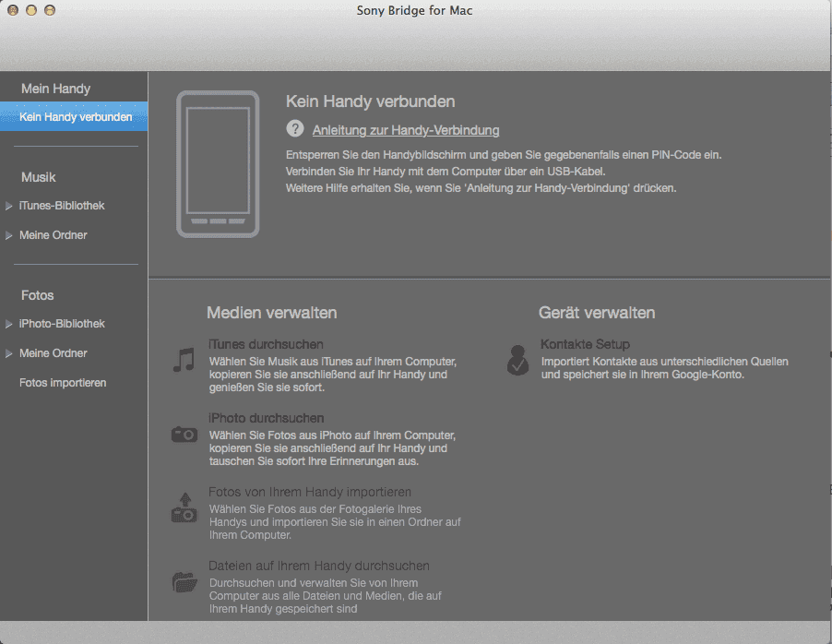The width and height of the screenshot is (832, 644).
Task: Click the iPhoto durchsuchen heading
Action: pyautogui.click(x=266, y=418)
